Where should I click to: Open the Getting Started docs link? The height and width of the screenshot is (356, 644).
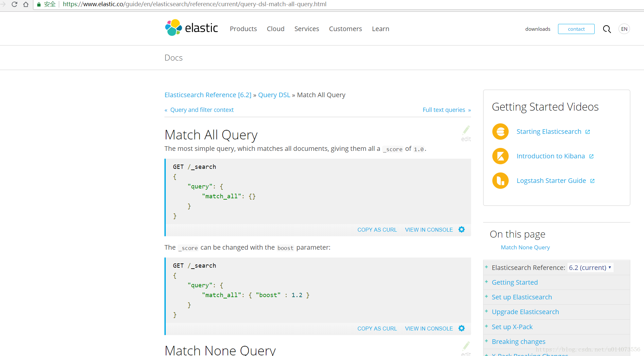[515, 282]
